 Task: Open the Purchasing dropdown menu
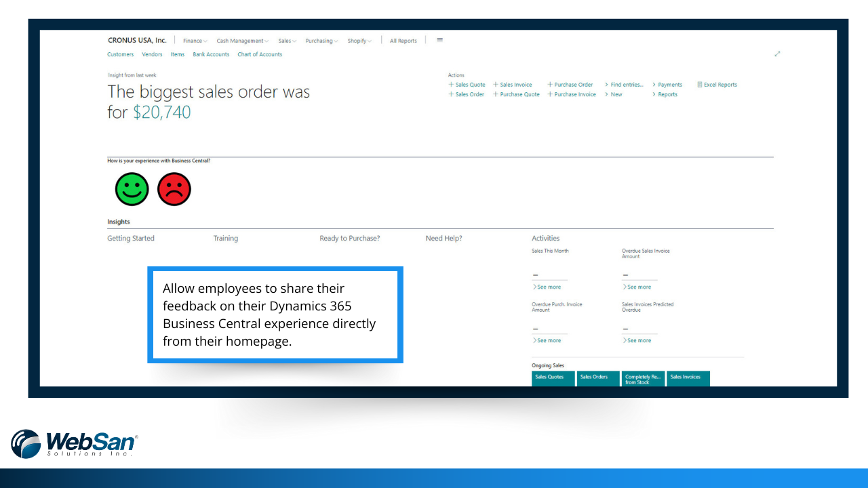coord(322,41)
